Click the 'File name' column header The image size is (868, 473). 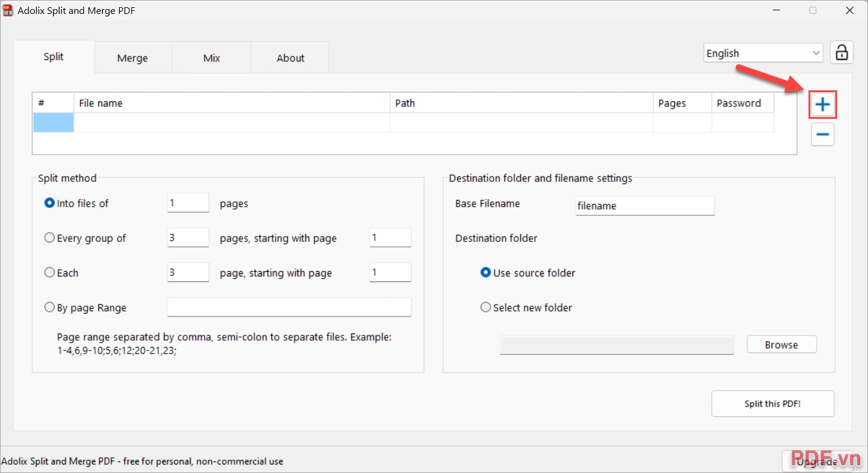232,103
